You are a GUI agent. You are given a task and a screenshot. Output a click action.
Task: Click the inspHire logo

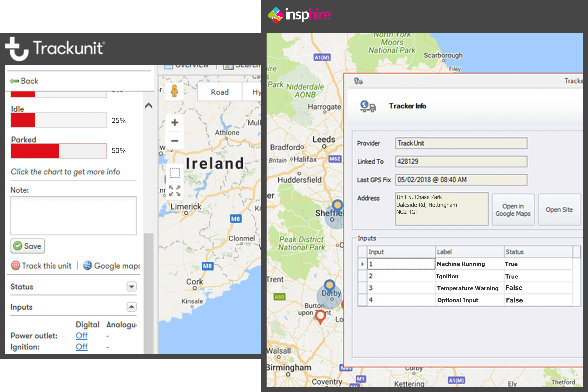[x=299, y=15]
